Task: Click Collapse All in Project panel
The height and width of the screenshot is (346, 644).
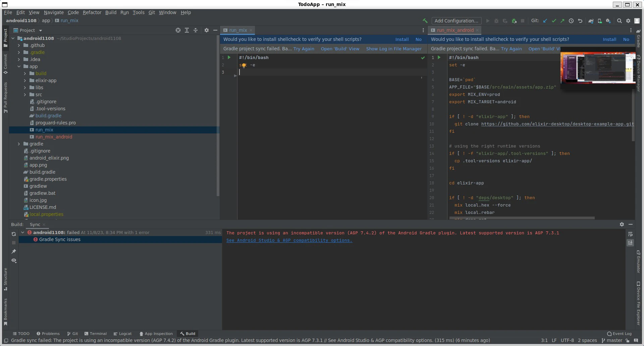Action: (x=196, y=30)
